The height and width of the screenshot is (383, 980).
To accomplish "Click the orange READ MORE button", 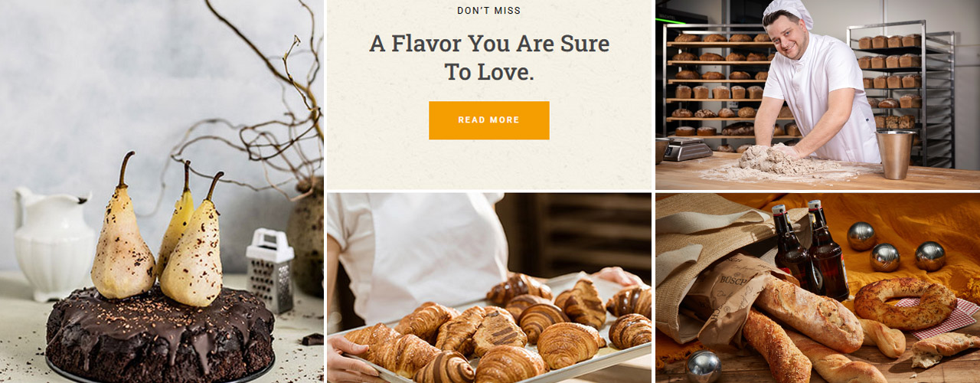I will point(488,120).
